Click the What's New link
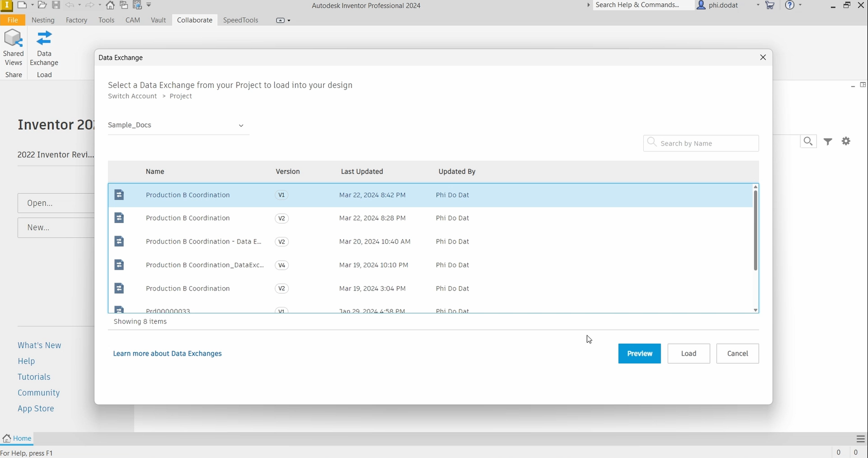This screenshot has height=458, width=868. coord(39,345)
